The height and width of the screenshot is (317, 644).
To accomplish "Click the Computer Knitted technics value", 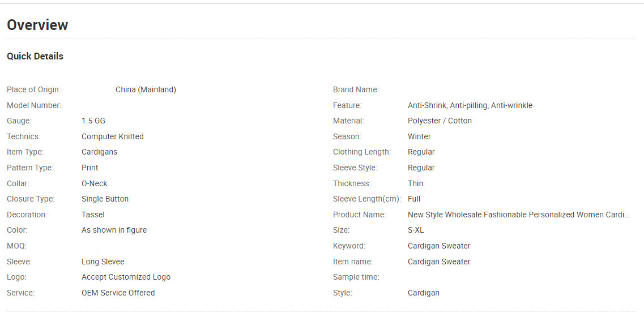I will point(113,137).
